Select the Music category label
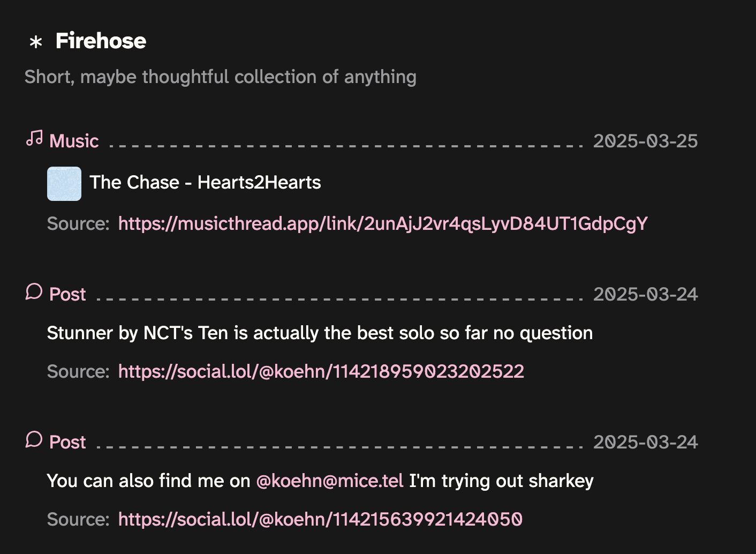 coord(74,141)
